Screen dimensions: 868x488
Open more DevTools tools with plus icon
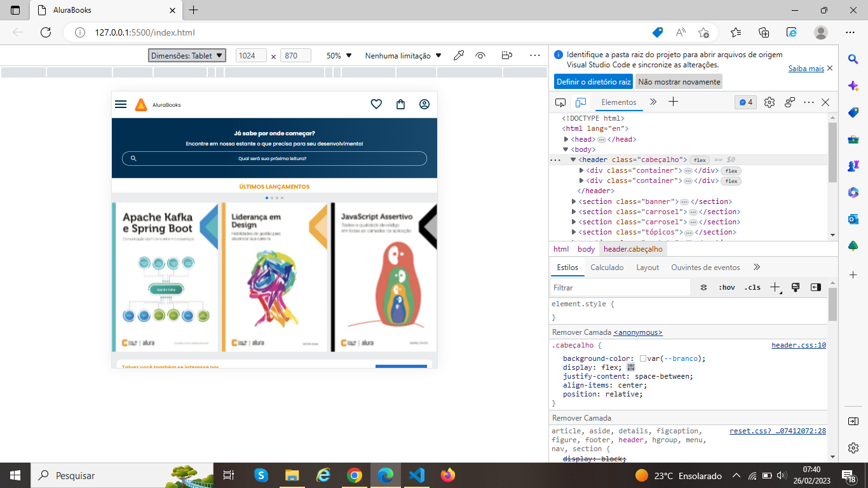[674, 102]
